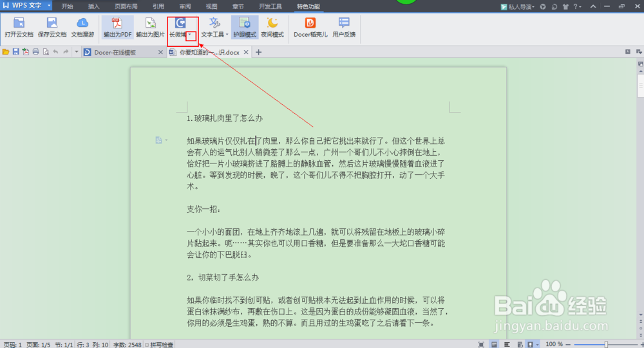Image resolution: width=644 pixels, height=348 pixels.
Task: Add a new document tab with plus
Action: point(258,52)
